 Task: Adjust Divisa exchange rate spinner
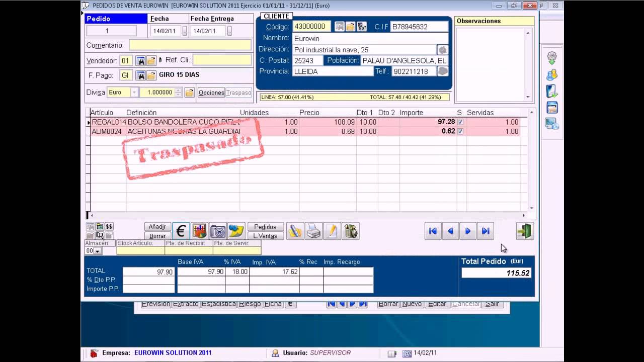pos(178,93)
